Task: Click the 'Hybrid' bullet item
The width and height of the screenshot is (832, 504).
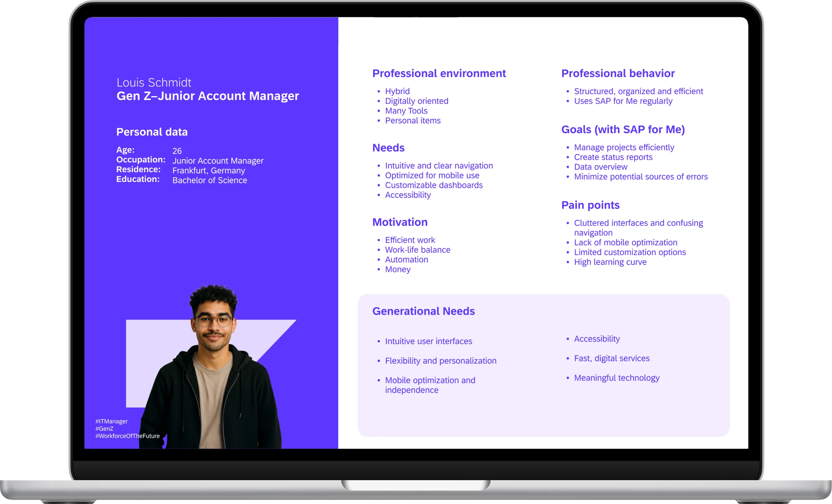Action: click(x=397, y=91)
